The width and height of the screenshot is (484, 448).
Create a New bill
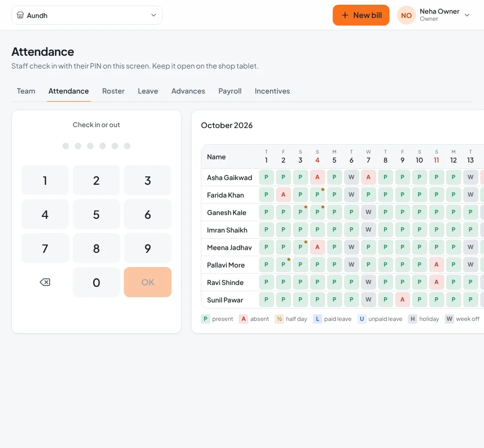click(x=361, y=15)
